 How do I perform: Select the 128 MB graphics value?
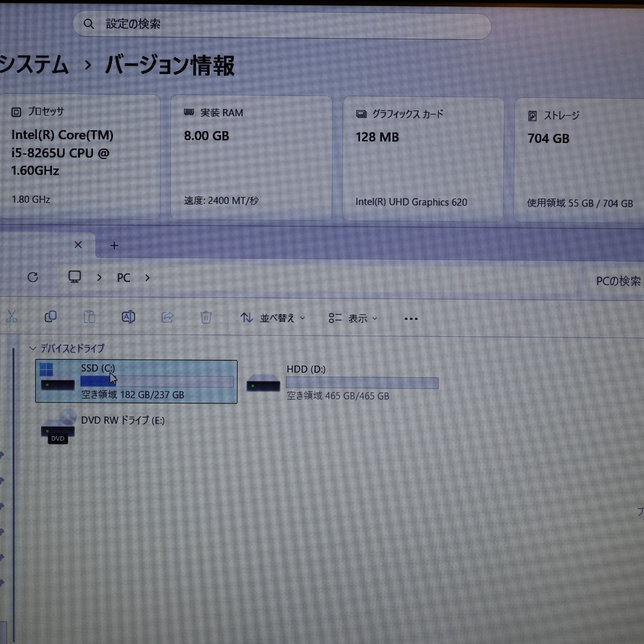click(x=377, y=138)
